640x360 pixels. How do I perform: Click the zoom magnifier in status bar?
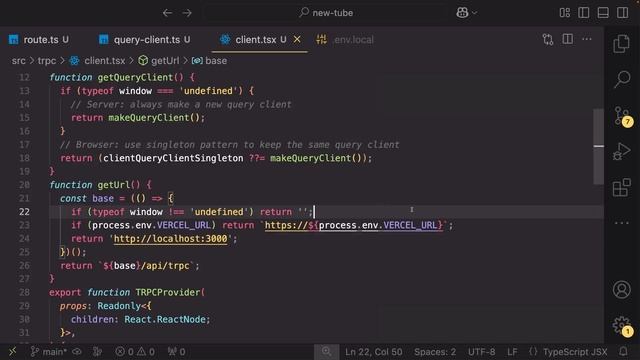coord(327,351)
